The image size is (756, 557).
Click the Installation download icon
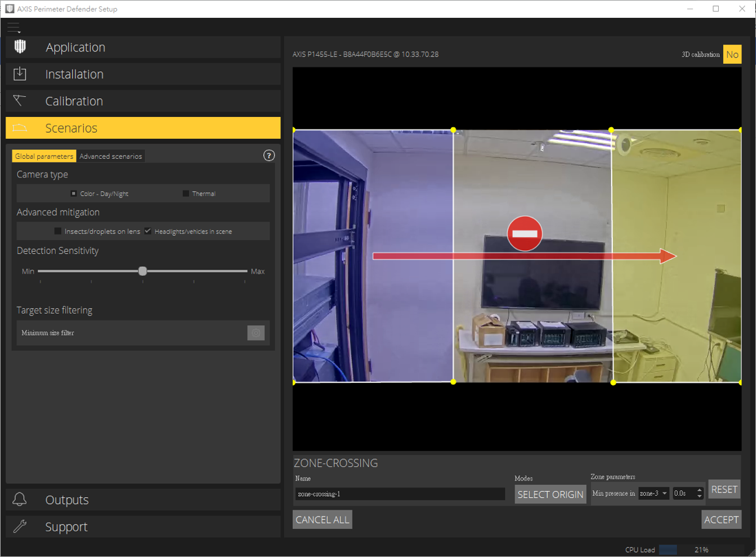click(20, 74)
